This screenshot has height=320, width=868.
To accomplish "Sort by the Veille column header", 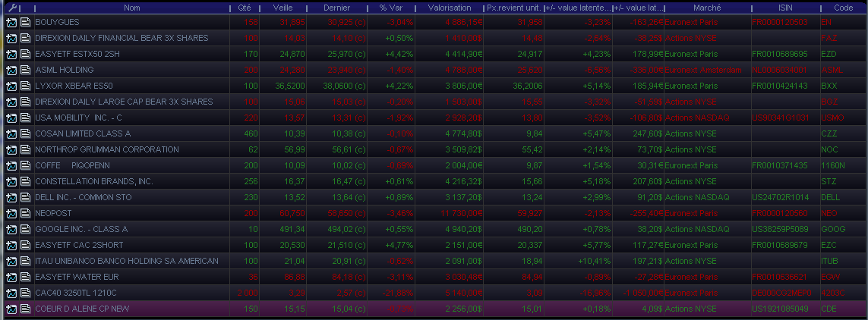I will 282,8.
